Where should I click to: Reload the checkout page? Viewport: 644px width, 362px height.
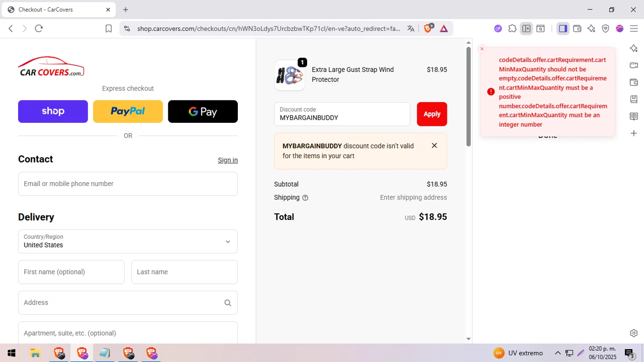click(x=39, y=28)
